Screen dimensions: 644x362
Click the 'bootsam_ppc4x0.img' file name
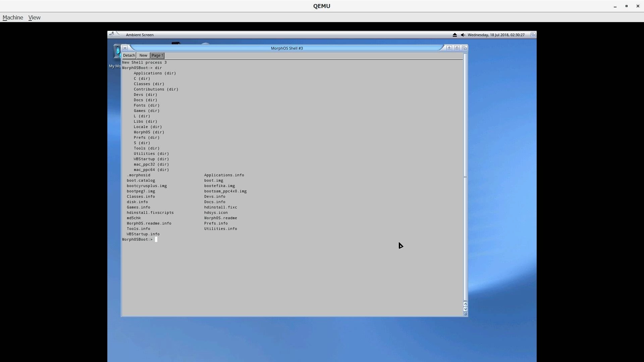coord(225,191)
